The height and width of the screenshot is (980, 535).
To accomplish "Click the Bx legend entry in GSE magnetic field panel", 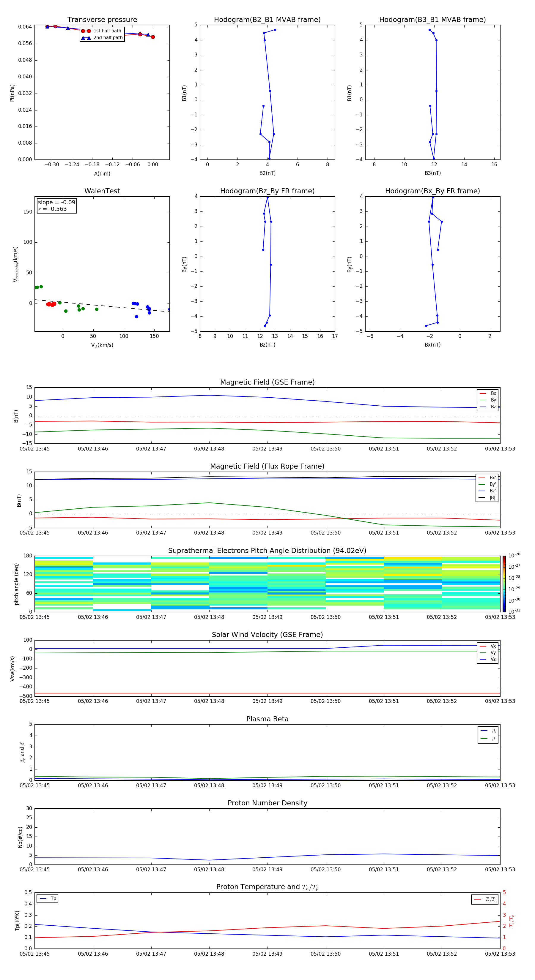I will (488, 393).
